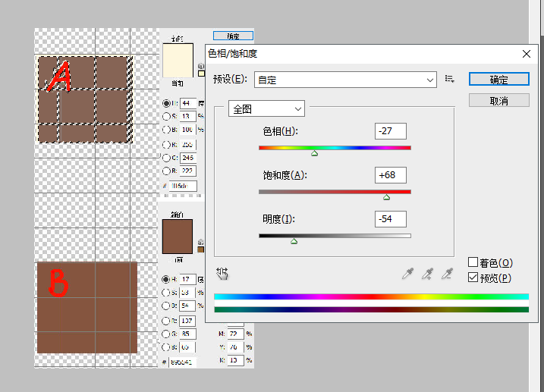Click the 饱和度 saturation slider thumb
This screenshot has height=392, width=544.
pyautogui.click(x=386, y=197)
